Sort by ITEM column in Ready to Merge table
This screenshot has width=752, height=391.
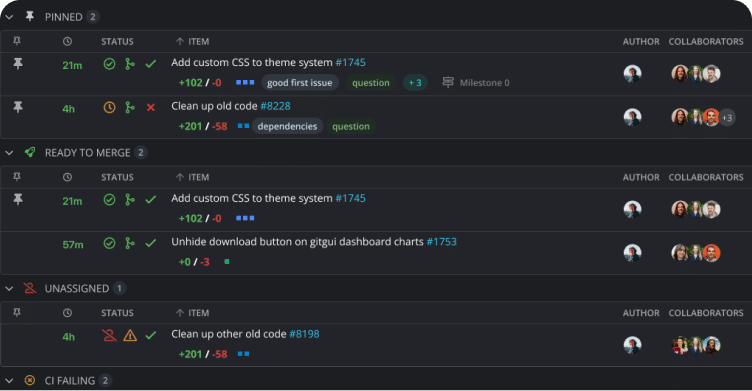(x=192, y=177)
